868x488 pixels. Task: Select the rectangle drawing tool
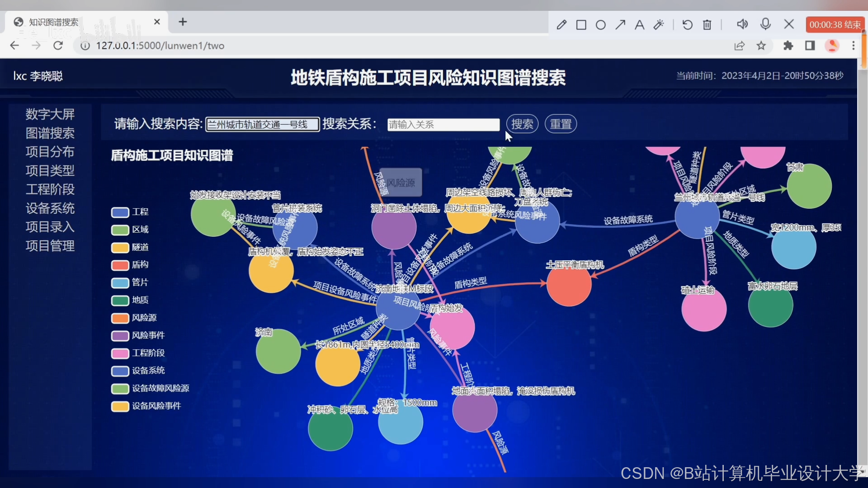[581, 25]
